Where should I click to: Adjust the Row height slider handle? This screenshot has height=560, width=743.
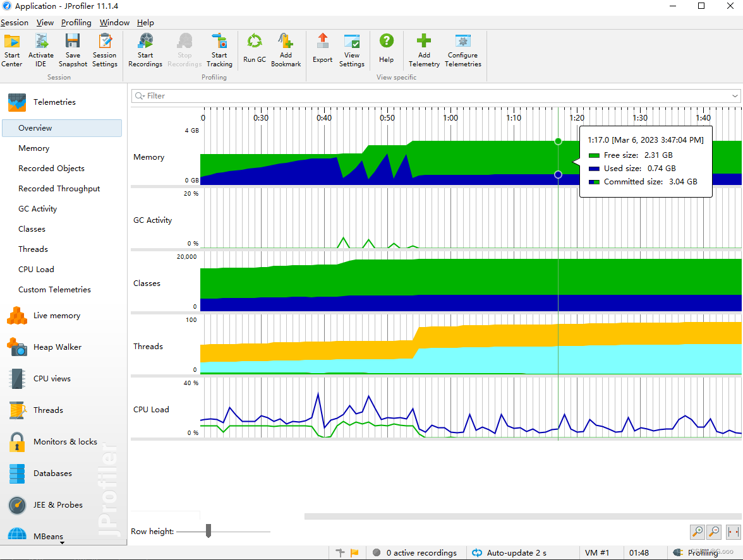(x=208, y=531)
